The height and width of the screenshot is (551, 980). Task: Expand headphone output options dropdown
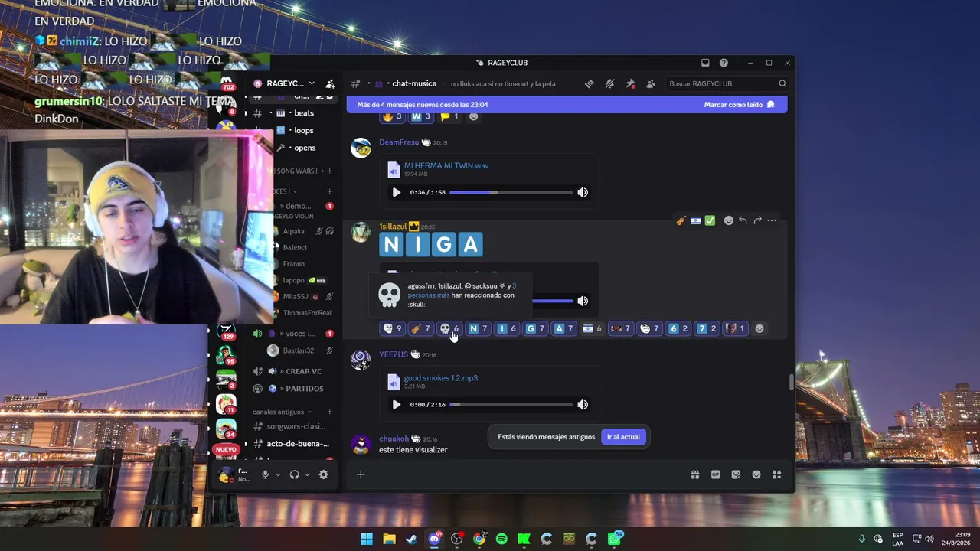point(307,474)
